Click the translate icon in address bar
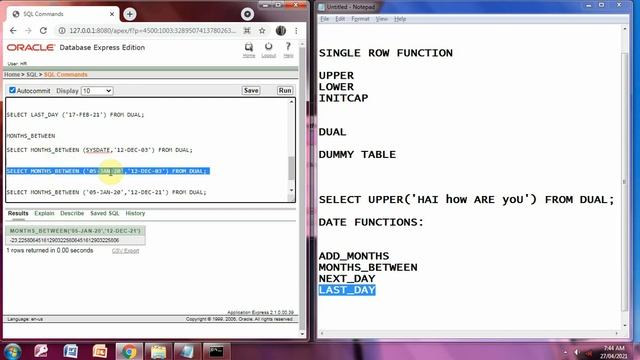 click(247, 31)
